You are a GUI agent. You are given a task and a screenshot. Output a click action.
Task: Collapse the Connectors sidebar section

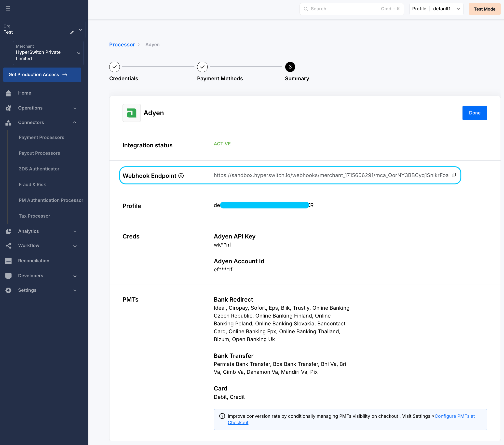[74, 122]
